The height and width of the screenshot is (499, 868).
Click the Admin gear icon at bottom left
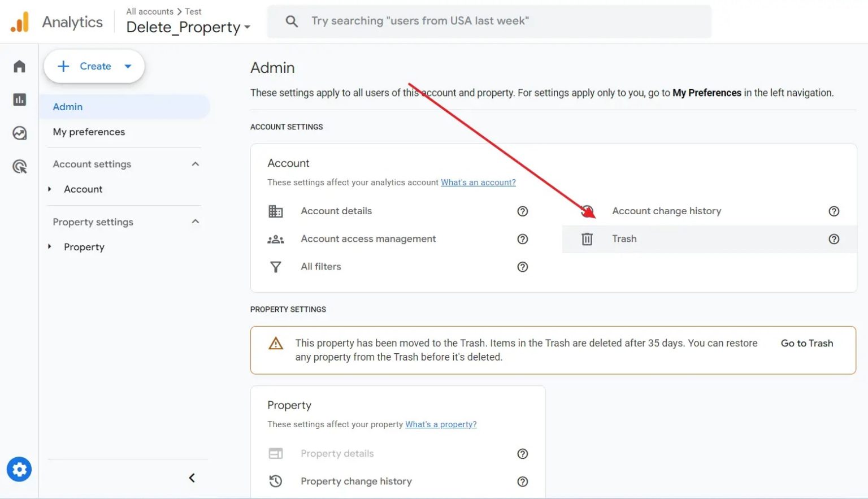point(19,469)
